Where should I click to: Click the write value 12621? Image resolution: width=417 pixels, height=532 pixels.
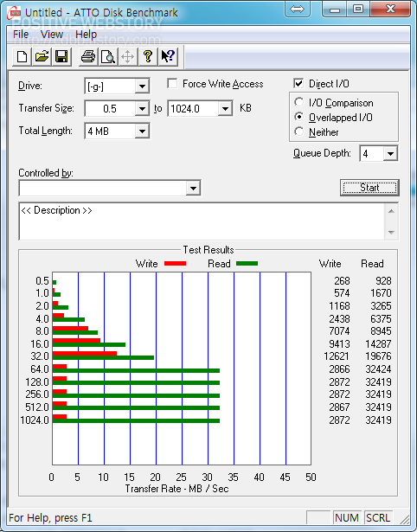pyautogui.click(x=336, y=356)
